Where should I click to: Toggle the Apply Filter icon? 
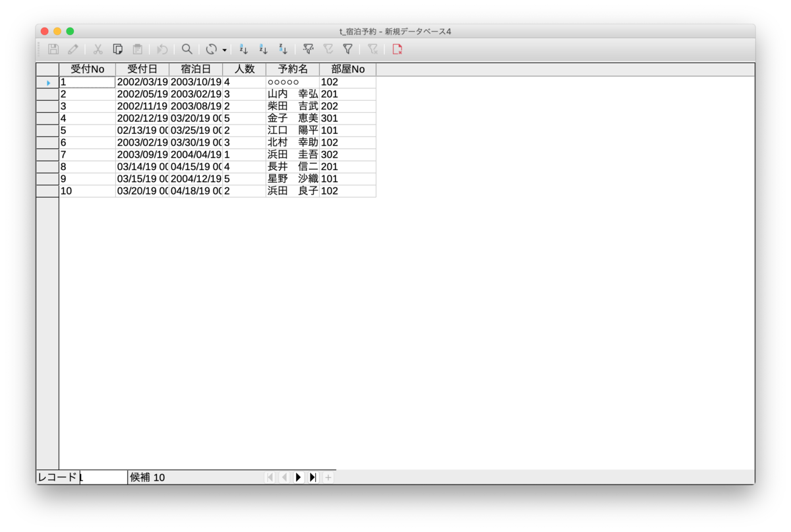(328, 49)
